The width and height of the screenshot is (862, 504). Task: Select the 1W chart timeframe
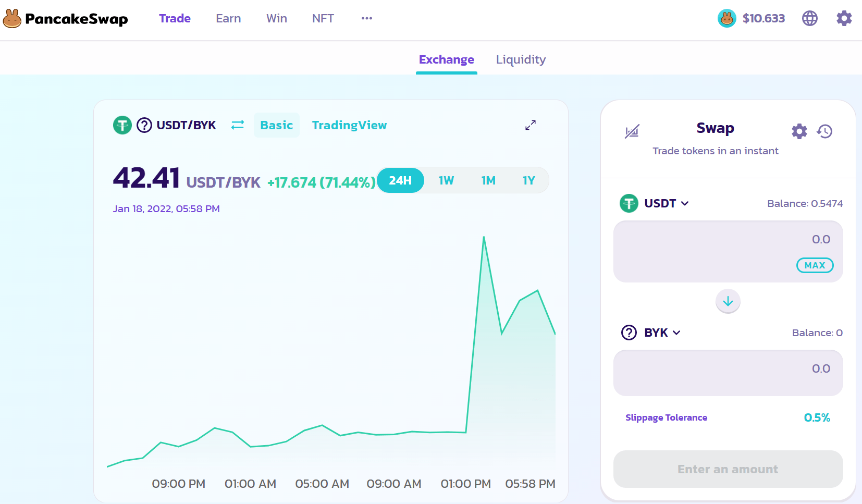pyautogui.click(x=446, y=180)
